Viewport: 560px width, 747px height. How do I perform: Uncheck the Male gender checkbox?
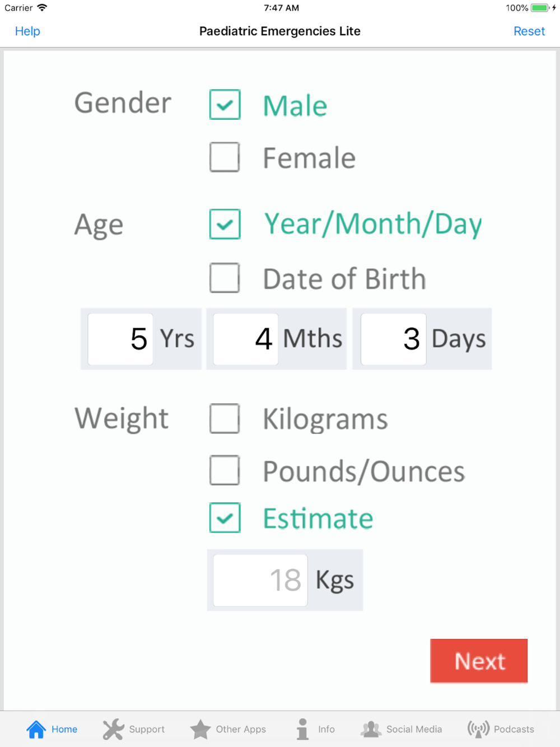pos(225,105)
